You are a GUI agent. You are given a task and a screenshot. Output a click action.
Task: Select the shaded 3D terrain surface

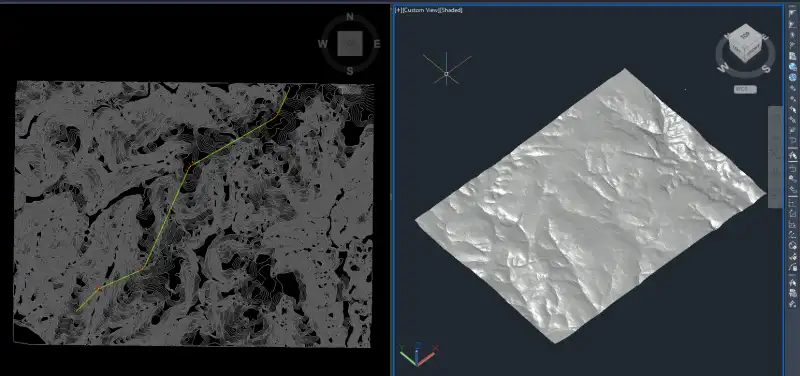(590, 206)
